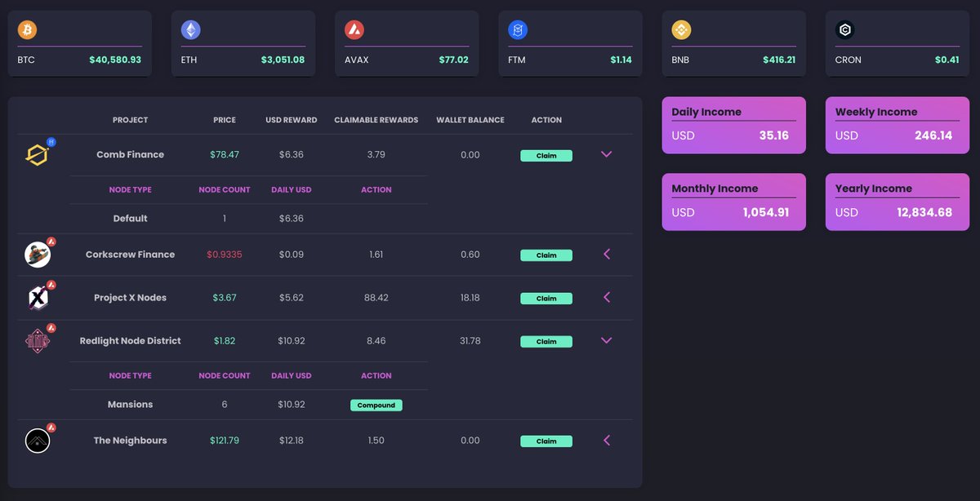Click the FTM price $1.14
The width and height of the screenshot is (980, 501).
[x=621, y=60]
